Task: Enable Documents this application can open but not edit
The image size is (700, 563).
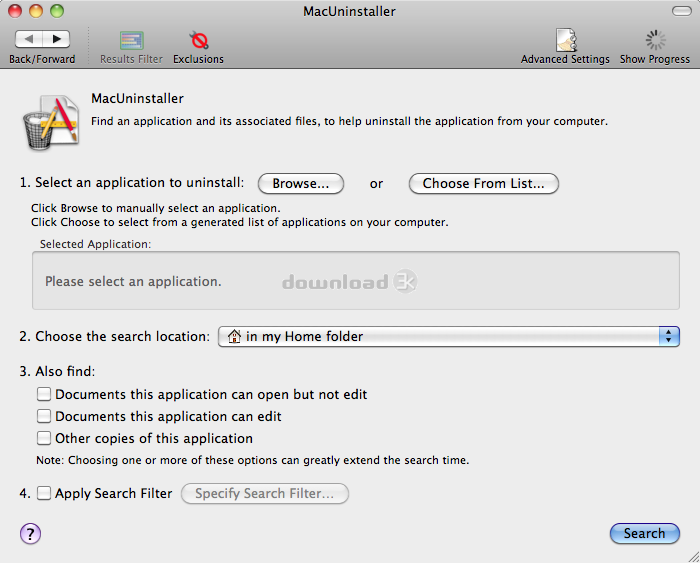Action: (44, 394)
